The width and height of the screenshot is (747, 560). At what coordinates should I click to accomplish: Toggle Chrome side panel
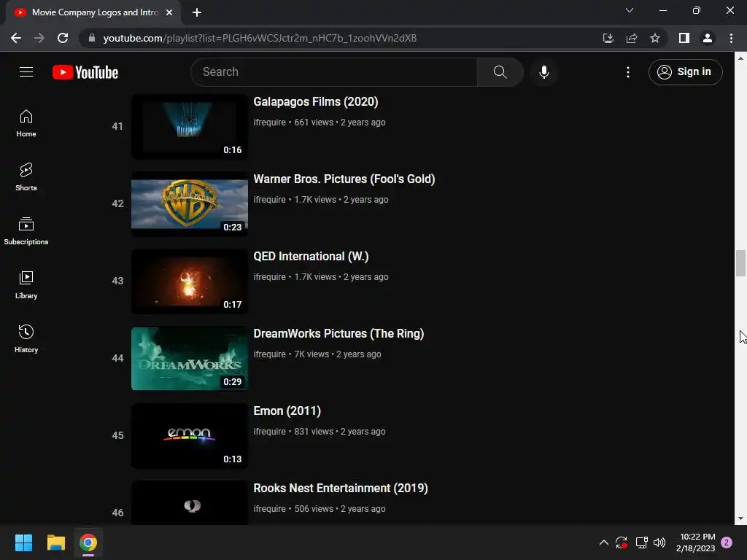pyautogui.click(x=684, y=38)
